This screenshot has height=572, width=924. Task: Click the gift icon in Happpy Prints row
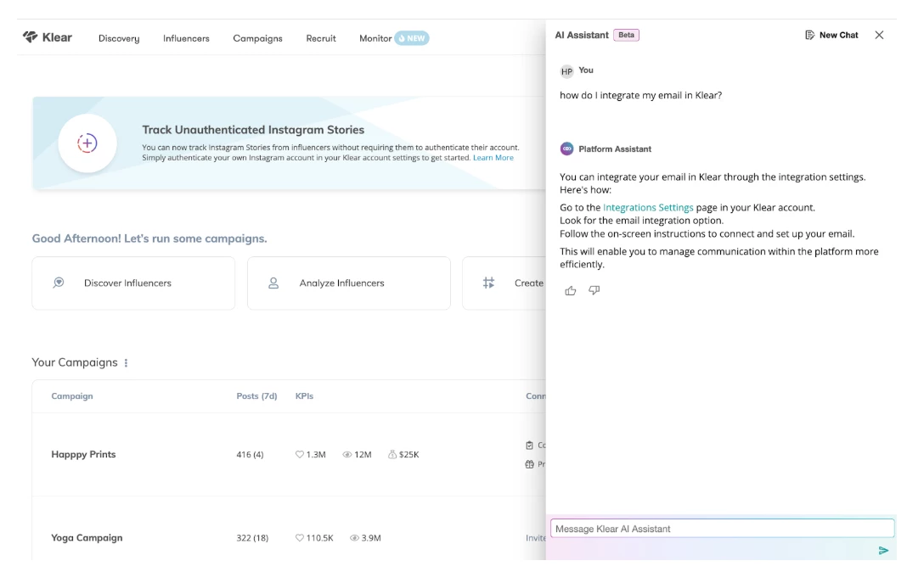[529, 464]
